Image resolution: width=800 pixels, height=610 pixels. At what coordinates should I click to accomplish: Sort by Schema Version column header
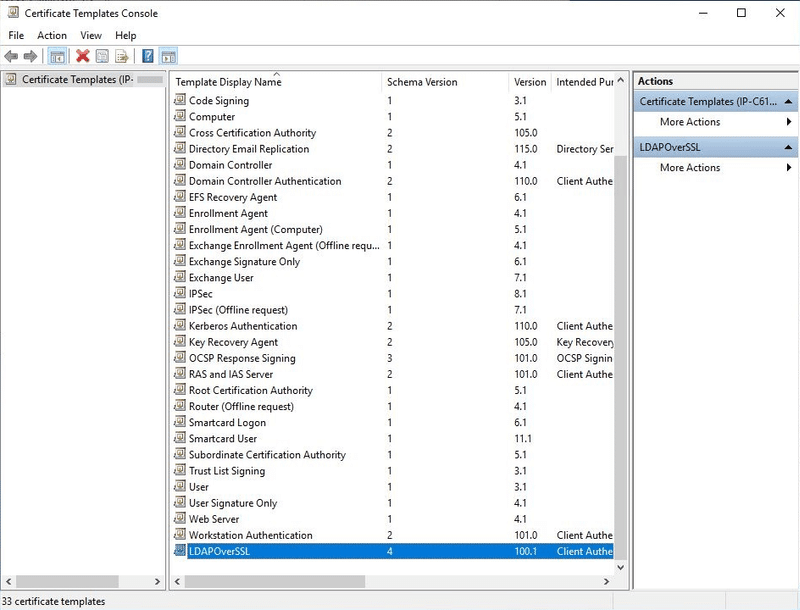click(445, 82)
